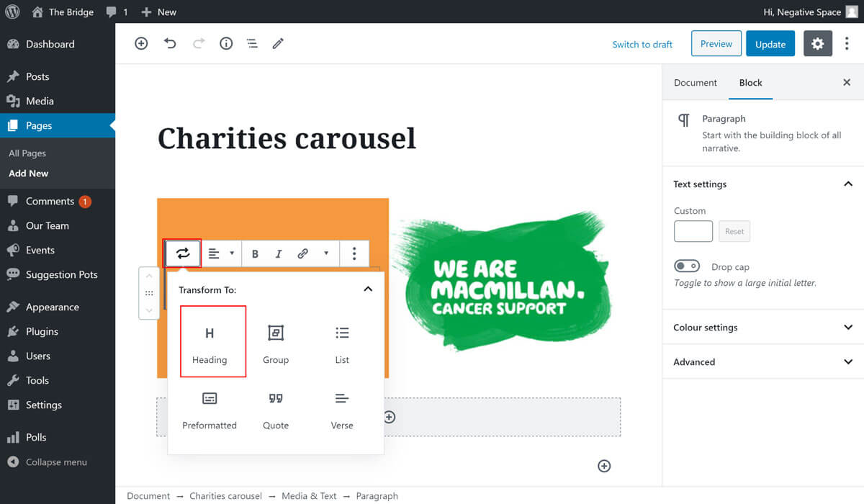The image size is (864, 504).
Task: Click the Add block plus icon in top toolbar
Action: 141,44
